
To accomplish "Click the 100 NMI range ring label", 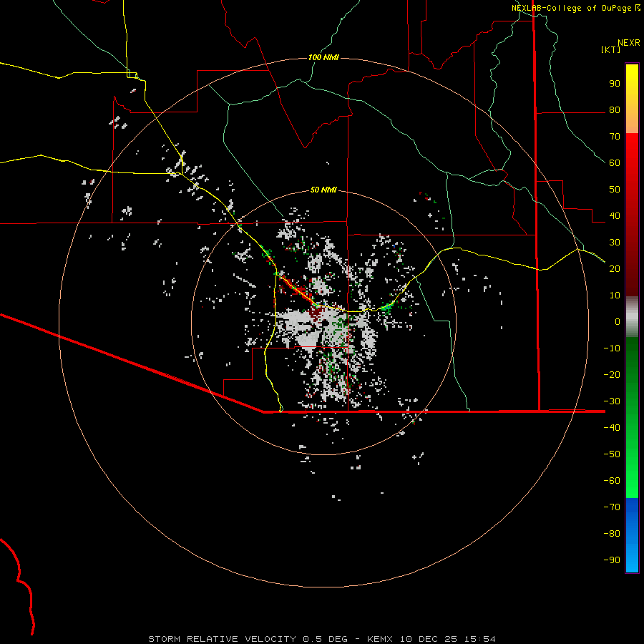I will click(323, 57).
